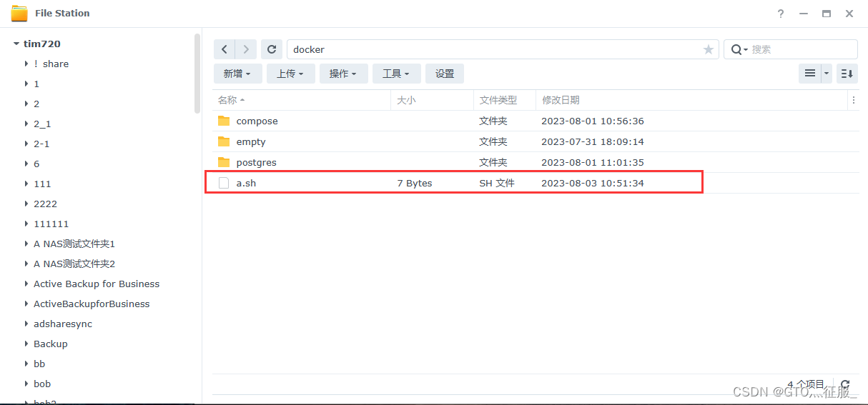Image resolution: width=868 pixels, height=405 pixels.
Task: Open the 工具 dropdown menu
Action: tap(396, 74)
